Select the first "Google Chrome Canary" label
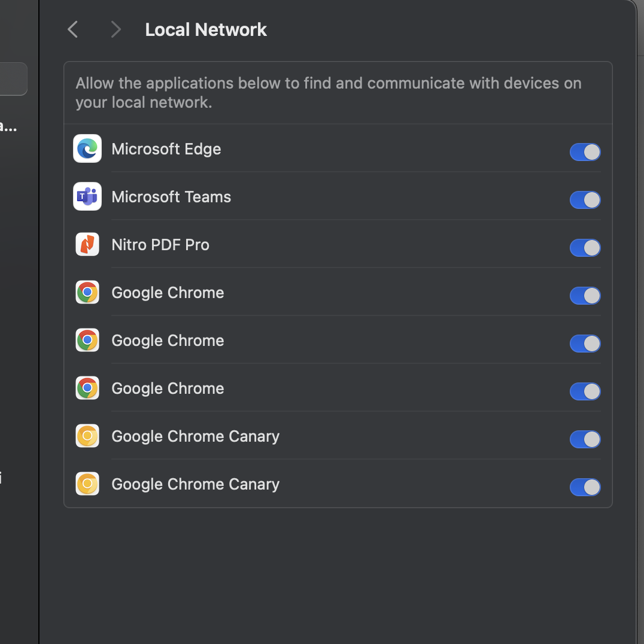Image resolution: width=644 pixels, height=644 pixels. 196,436
